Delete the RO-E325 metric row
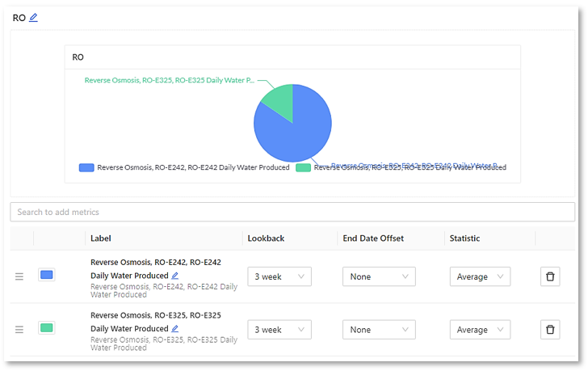588x375 pixels. (x=550, y=330)
